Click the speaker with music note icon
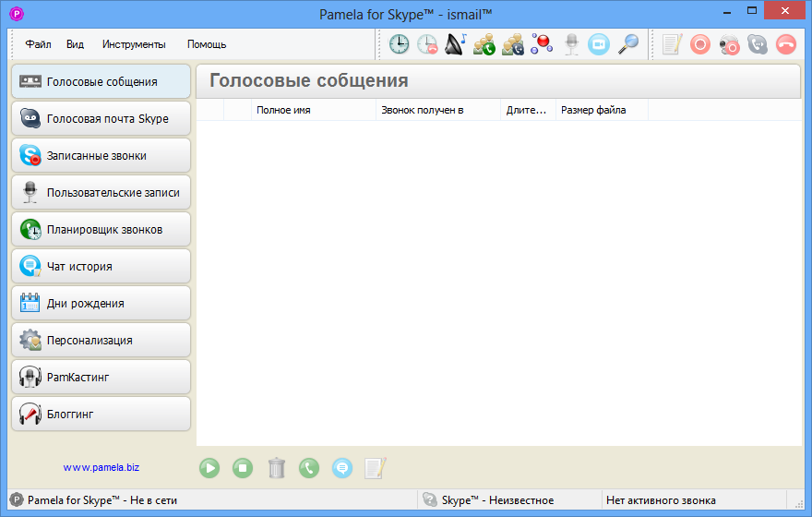Image resolution: width=812 pixels, height=517 pixels. pos(456,44)
